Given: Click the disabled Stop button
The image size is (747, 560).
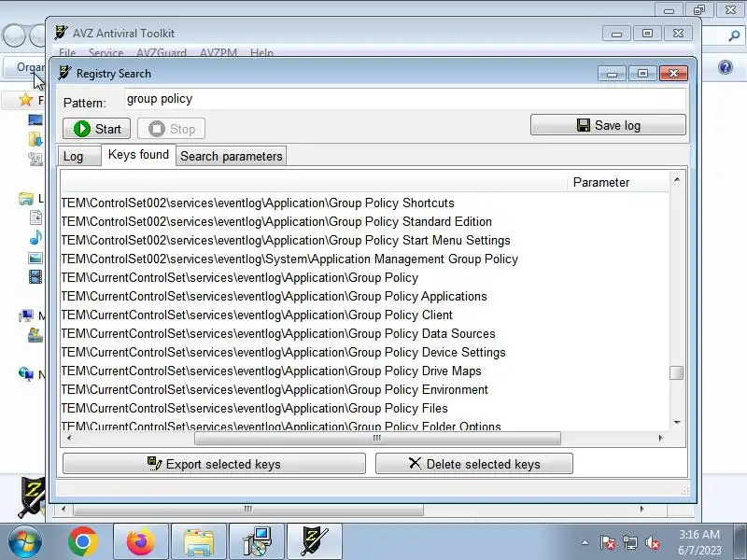Looking at the screenshot, I should pos(172,129).
